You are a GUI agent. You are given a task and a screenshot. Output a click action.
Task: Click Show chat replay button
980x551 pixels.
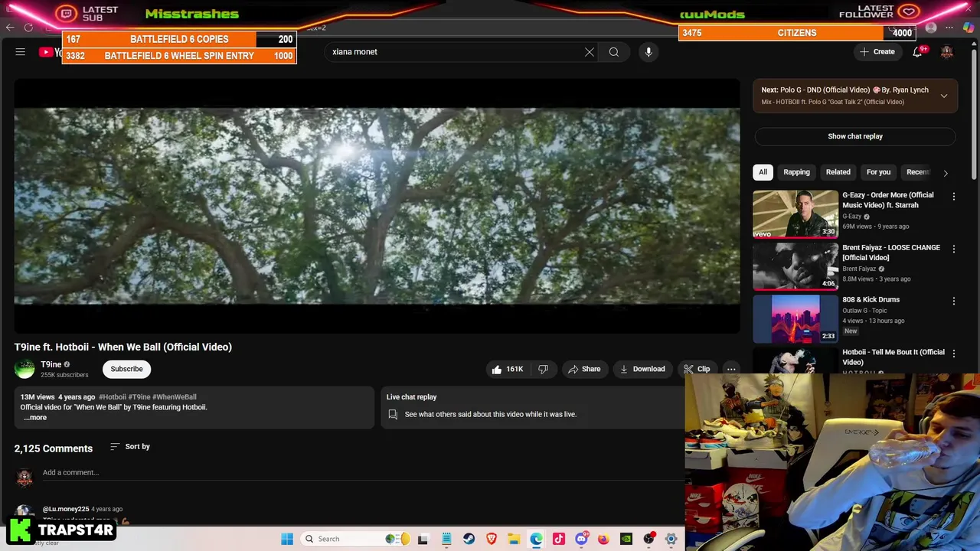click(855, 136)
